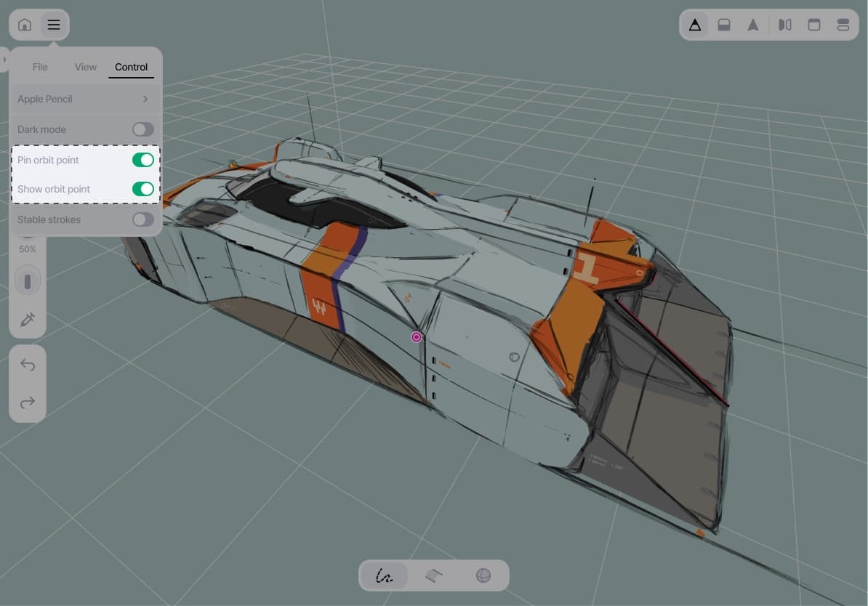
Task: Expand the collapsed left edge panel arrow
Action: coord(4,59)
